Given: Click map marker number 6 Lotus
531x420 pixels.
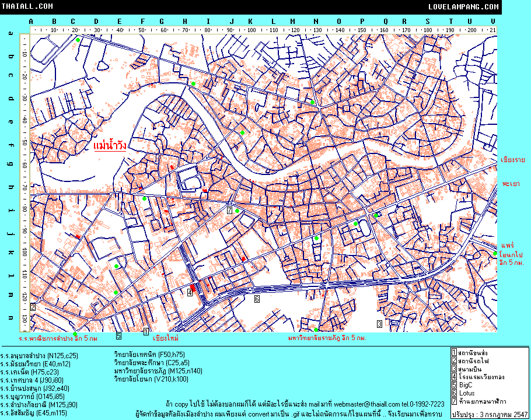Looking at the screenshot, I should pos(256,299).
